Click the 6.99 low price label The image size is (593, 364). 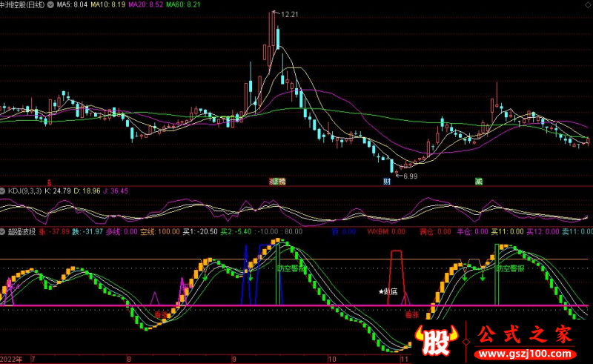[x=408, y=176]
